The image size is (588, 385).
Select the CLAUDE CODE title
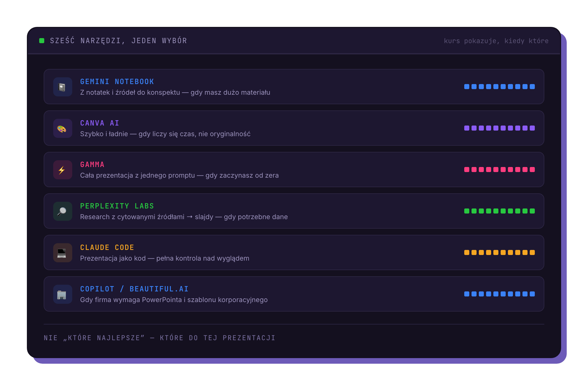107,247
